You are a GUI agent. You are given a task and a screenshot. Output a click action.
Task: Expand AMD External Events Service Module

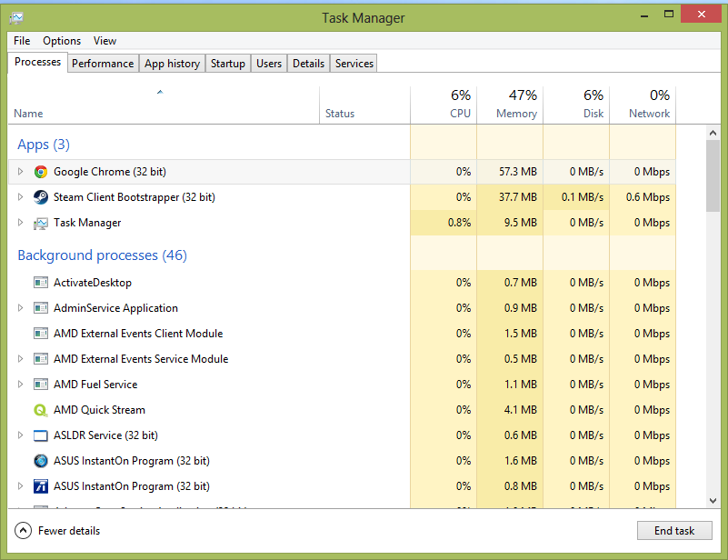[20, 359]
